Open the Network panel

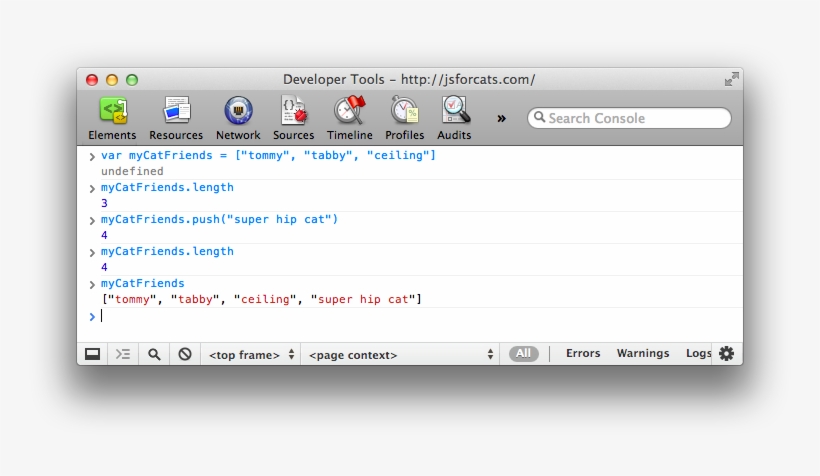(x=238, y=119)
